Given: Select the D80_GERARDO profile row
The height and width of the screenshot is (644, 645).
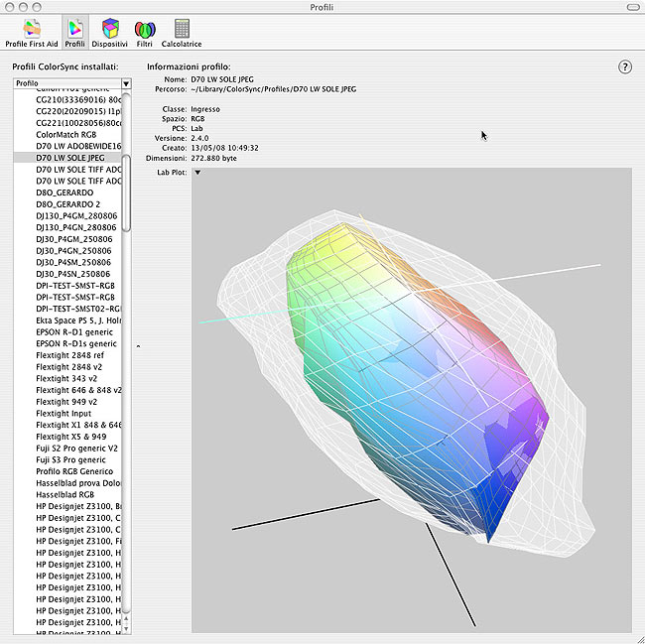Looking at the screenshot, I should click(x=67, y=193).
